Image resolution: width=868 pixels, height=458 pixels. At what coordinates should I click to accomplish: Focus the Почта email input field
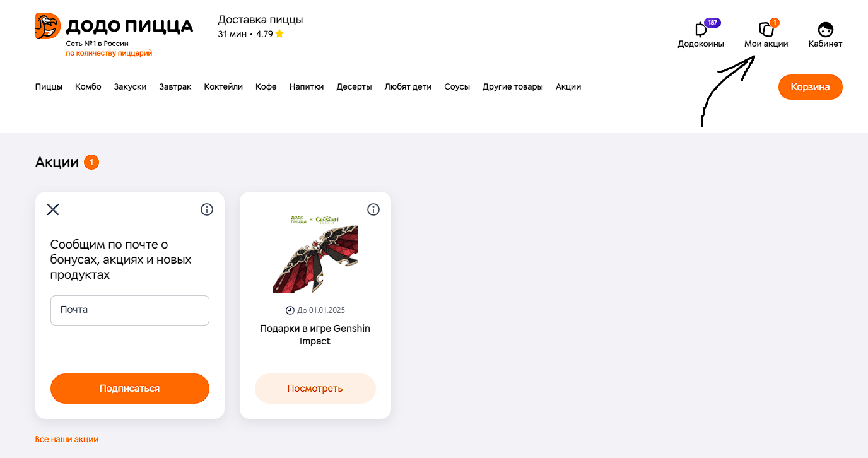point(130,310)
